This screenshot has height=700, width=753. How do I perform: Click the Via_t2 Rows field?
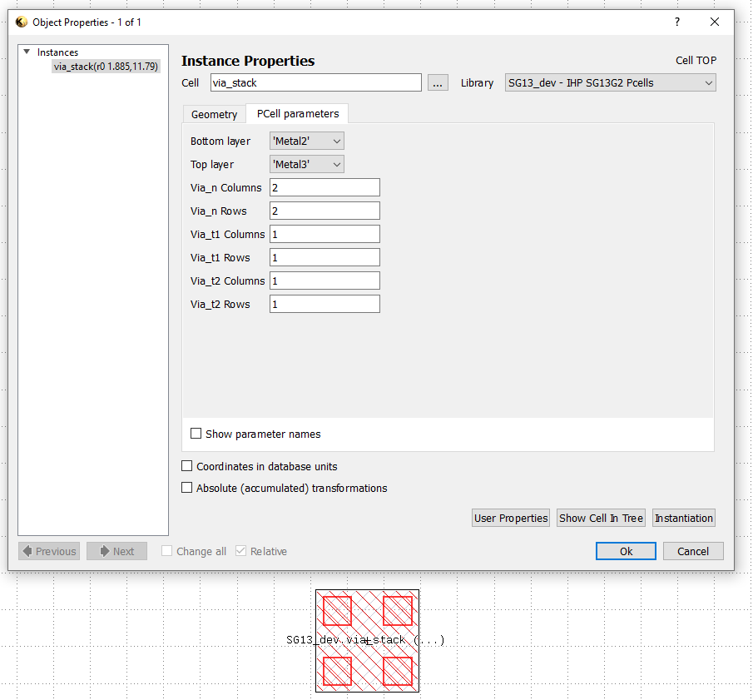pyautogui.click(x=324, y=304)
